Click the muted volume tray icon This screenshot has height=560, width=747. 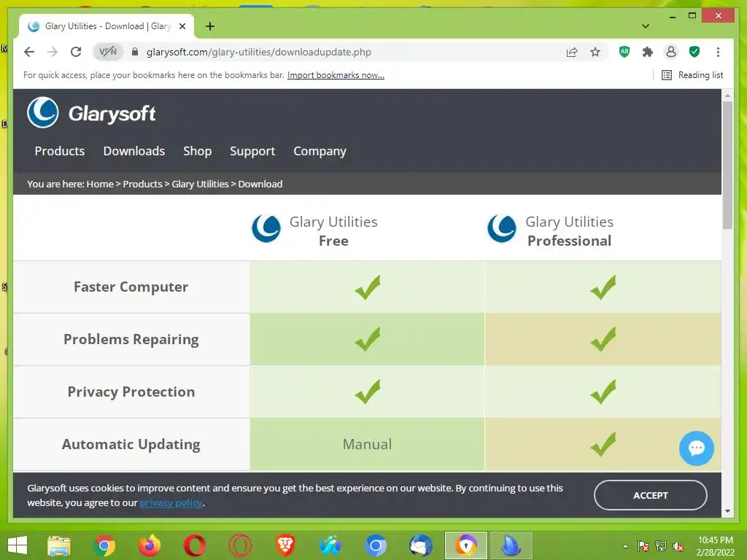[678, 546]
